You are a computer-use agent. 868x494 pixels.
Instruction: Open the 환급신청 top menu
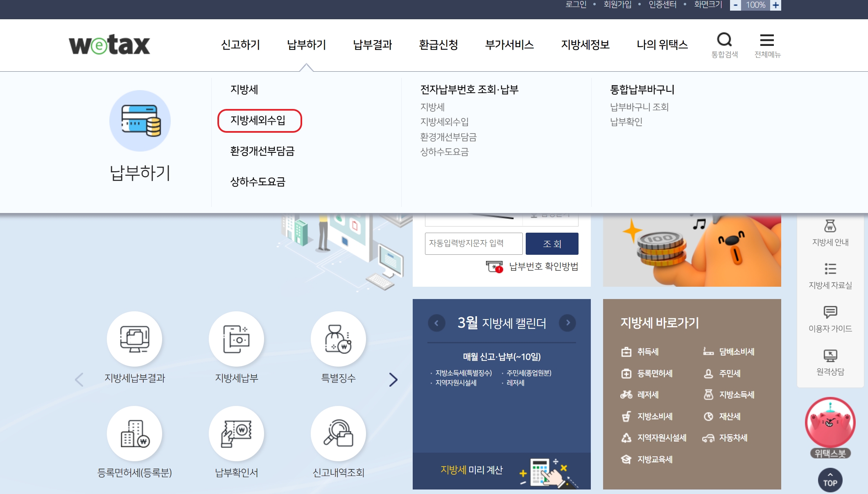(438, 45)
